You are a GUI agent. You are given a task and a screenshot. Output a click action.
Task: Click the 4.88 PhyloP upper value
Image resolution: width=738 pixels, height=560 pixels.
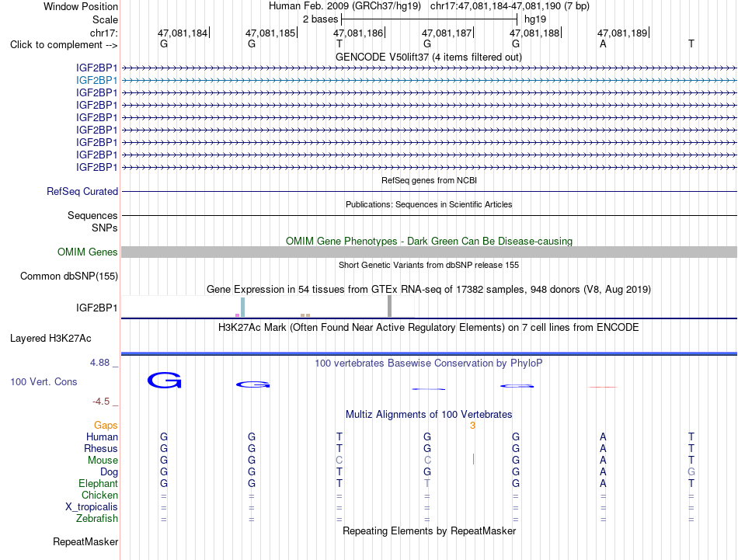tap(99, 363)
